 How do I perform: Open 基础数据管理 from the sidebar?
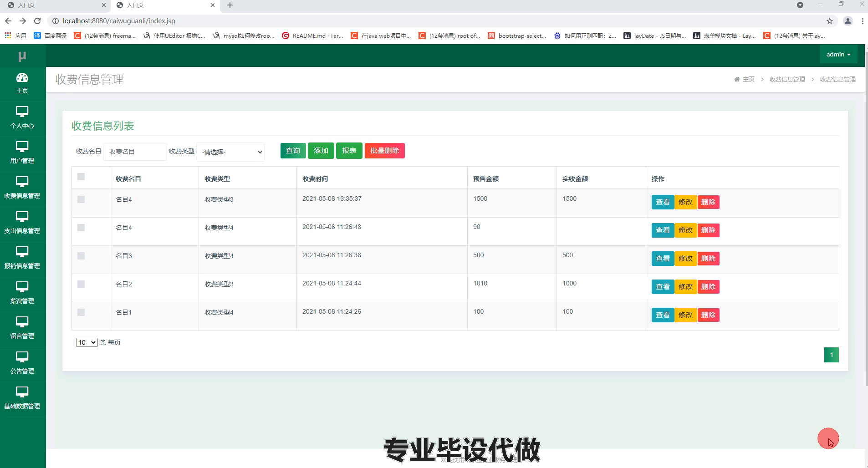point(22,398)
